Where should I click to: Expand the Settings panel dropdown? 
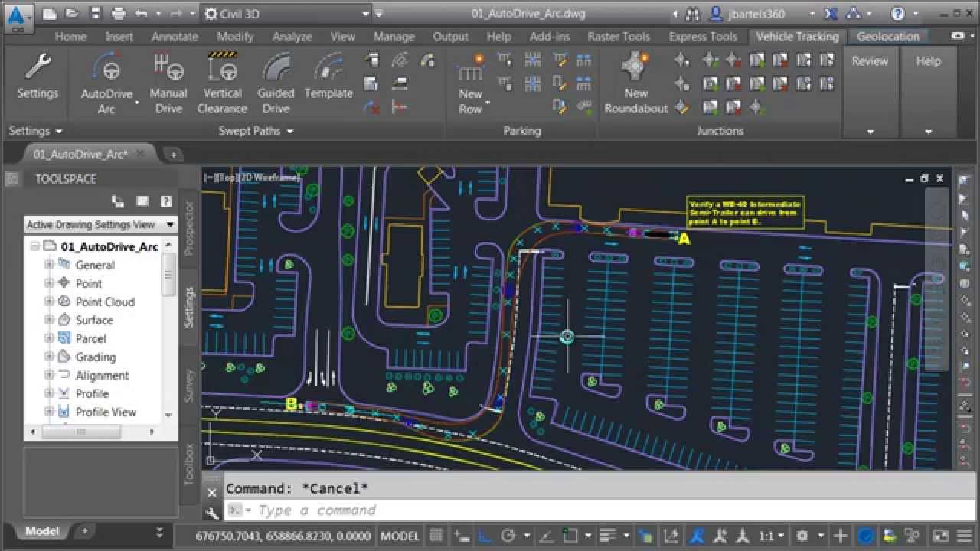35,131
